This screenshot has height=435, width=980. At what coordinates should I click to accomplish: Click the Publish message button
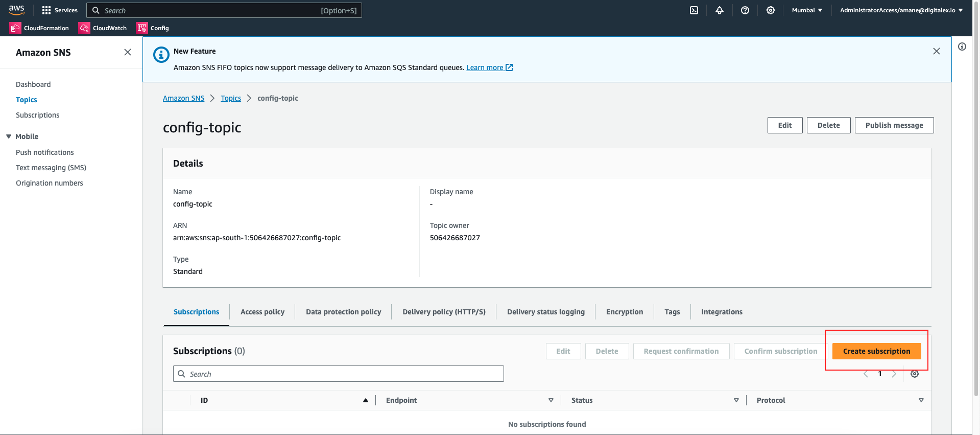click(x=894, y=125)
